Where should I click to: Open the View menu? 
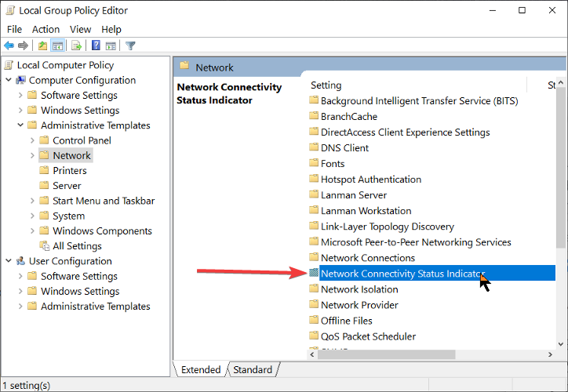point(81,29)
